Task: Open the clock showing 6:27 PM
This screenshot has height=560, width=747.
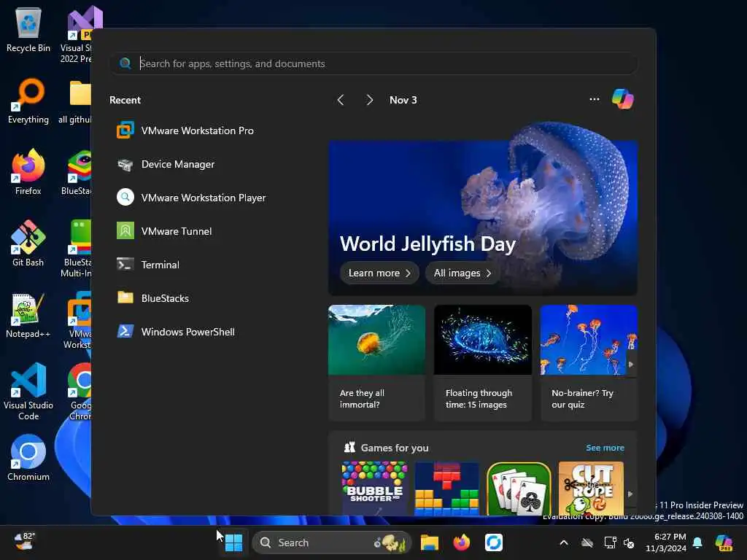Action: coord(666,542)
